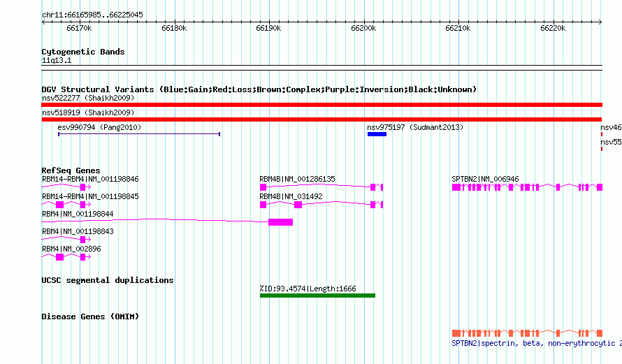Click the green segmental duplication bar
The height and width of the screenshot is (364, 622).
pyautogui.click(x=317, y=296)
